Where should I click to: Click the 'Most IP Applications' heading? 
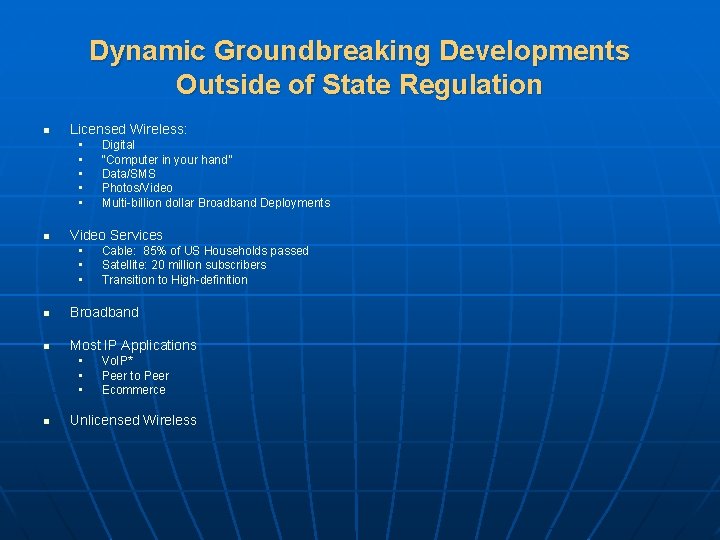(x=133, y=345)
